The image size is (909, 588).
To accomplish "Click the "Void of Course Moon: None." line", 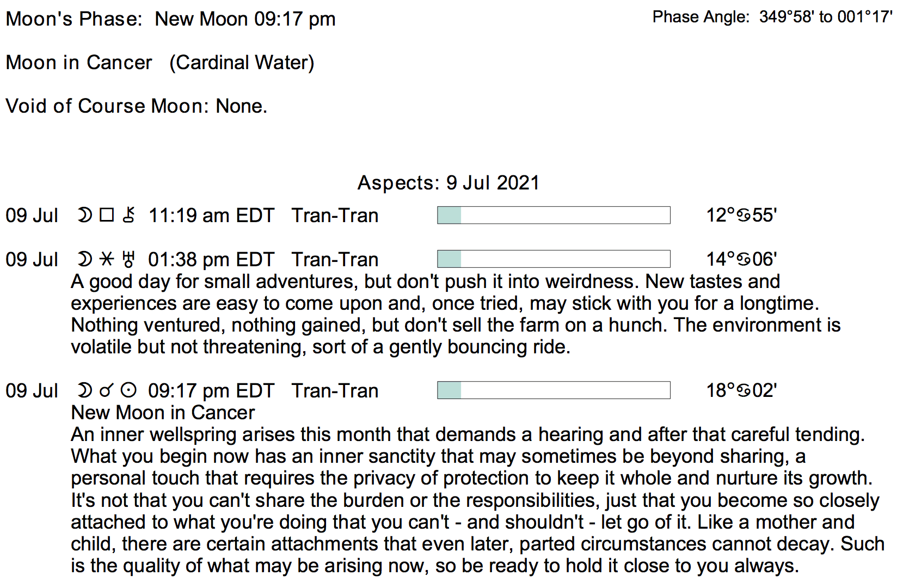I will pyautogui.click(x=136, y=106).
